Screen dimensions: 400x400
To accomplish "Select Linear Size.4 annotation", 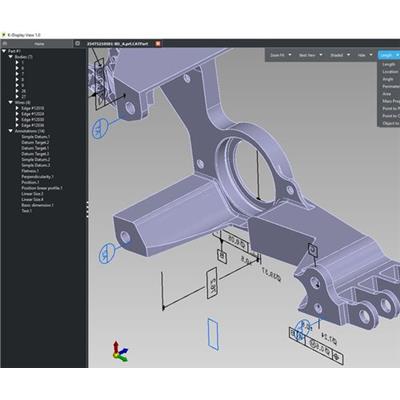I will coord(32,199).
